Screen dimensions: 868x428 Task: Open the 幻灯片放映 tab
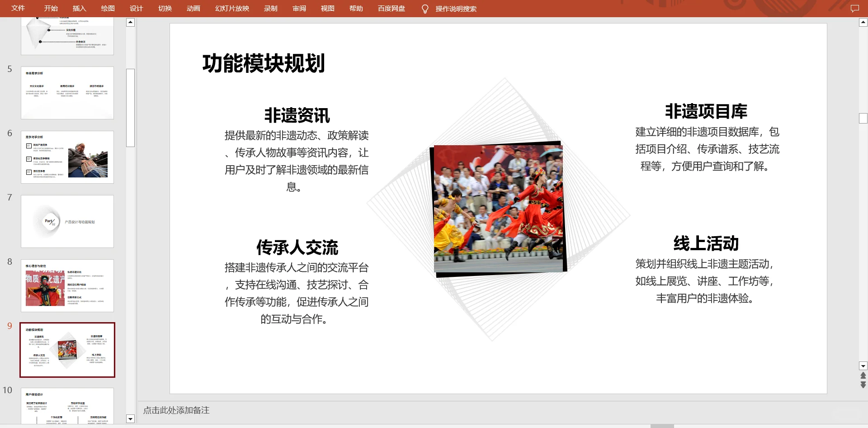click(232, 9)
